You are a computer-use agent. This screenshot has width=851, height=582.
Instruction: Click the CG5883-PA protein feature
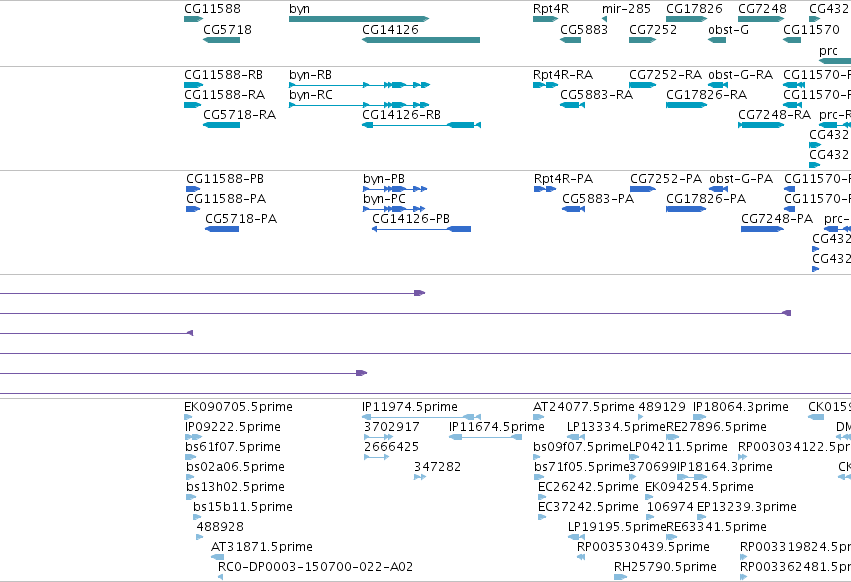573,209
